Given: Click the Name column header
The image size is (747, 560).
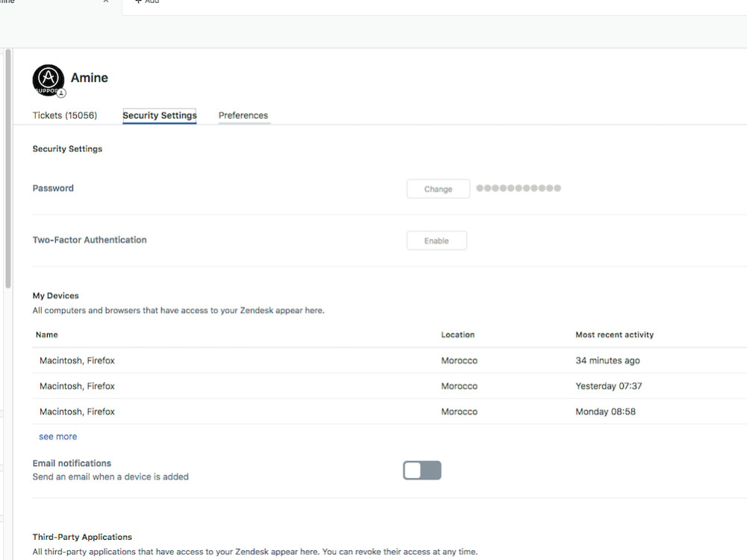Looking at the screenshot, I should (46, 335).
